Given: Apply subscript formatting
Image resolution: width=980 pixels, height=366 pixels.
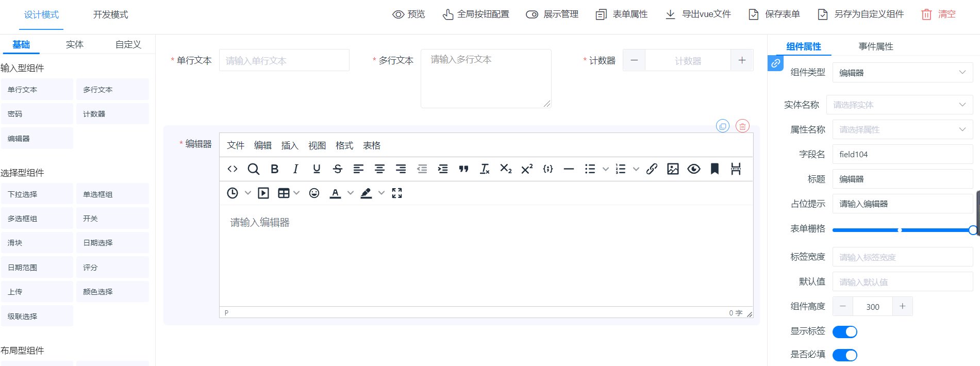Looking at the screenshot, I should tap(506, 169).
